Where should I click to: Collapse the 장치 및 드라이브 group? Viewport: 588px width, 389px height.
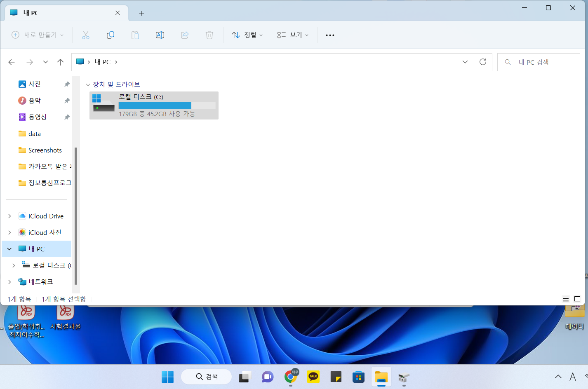tap(88, 84)
